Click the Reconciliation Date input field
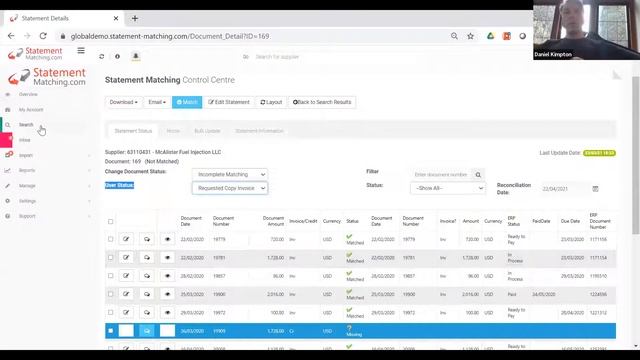 [565, 189]
